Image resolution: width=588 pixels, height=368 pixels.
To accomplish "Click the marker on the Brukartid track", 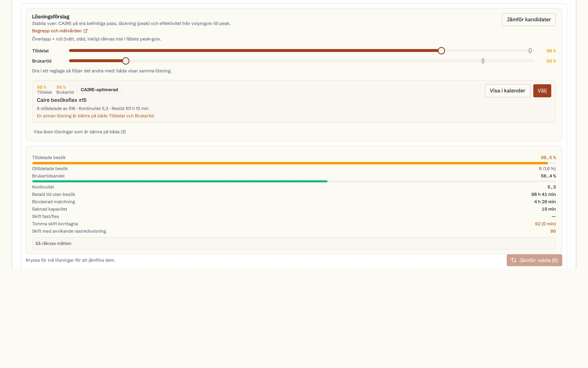I will 483,61.
